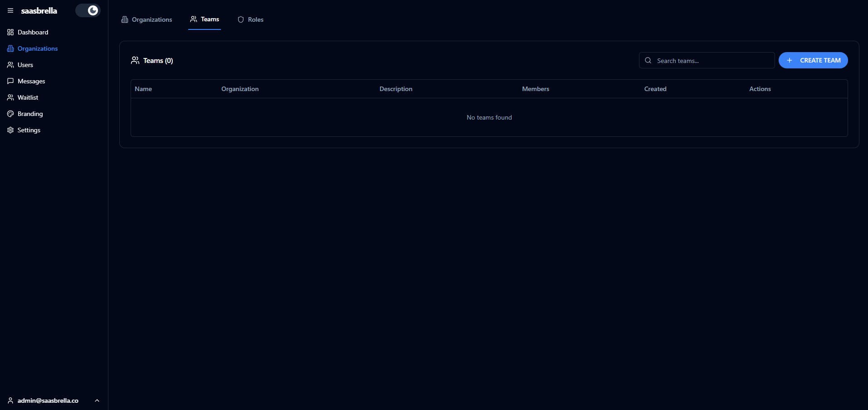Image resolution: width=868 pixels, height=410 pixels.
Task: Click the Settings gear icon
Action: 10,130
